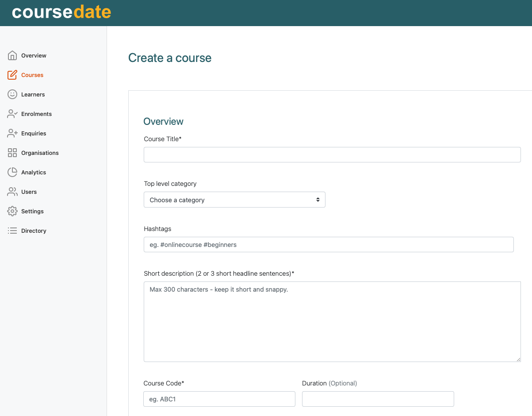The height and width of the screenshot is (416, 532).
Task: Click the Enquiries person-plus icon
Action: click(x=12, y=133)
